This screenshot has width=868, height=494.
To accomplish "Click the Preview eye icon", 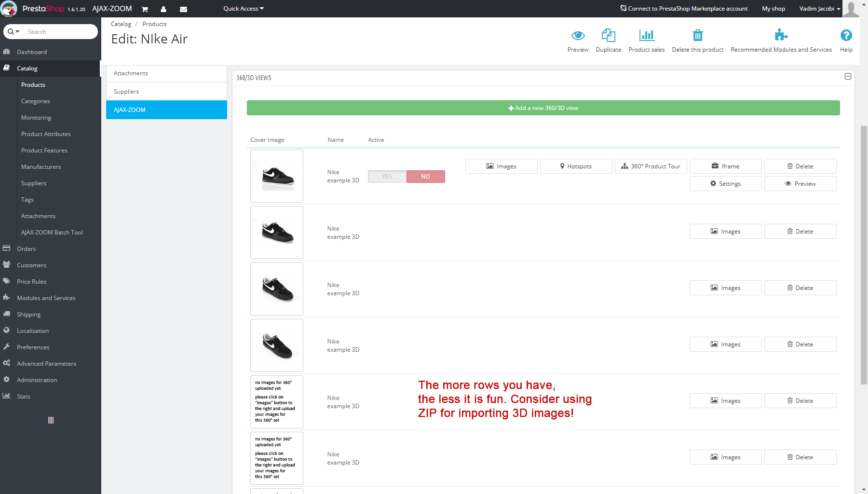I will click(578, 35).
